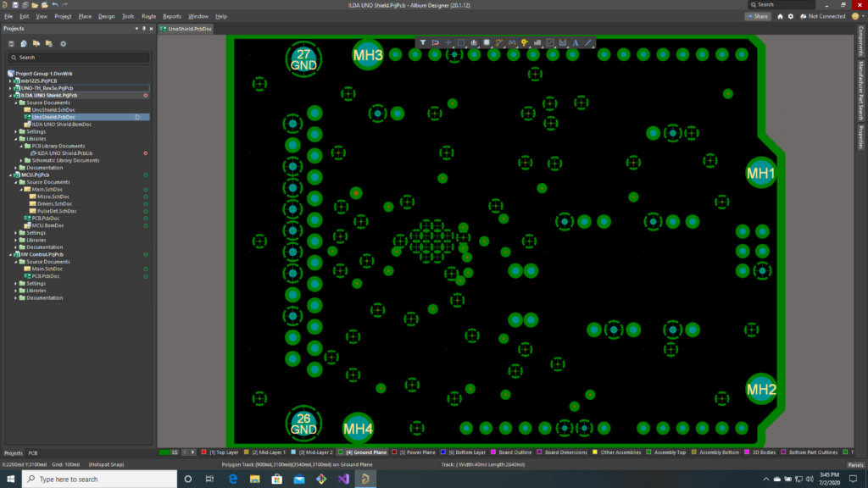
Task: Open the Route menu
Action: pyautogui.click(x=148, y=16)
